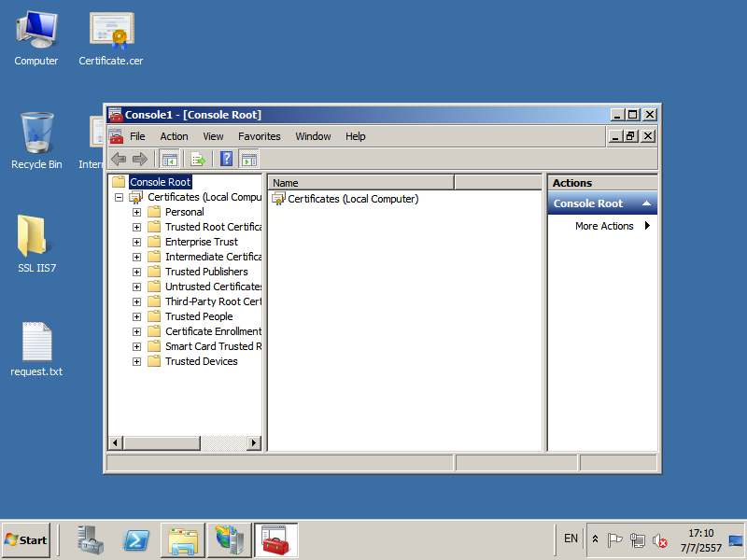Click the Name column header
The height and width of the screenshot is (560, 747).
(x=360, y=183)
